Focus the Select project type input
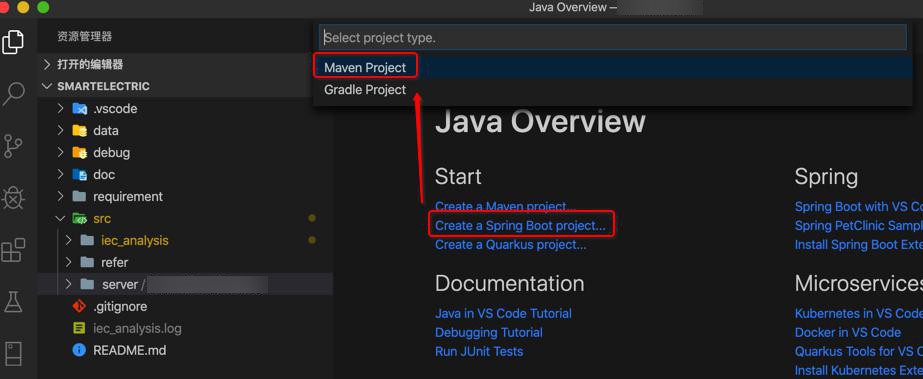The width and height of the screenshot is (923, 379). (612, 37)
